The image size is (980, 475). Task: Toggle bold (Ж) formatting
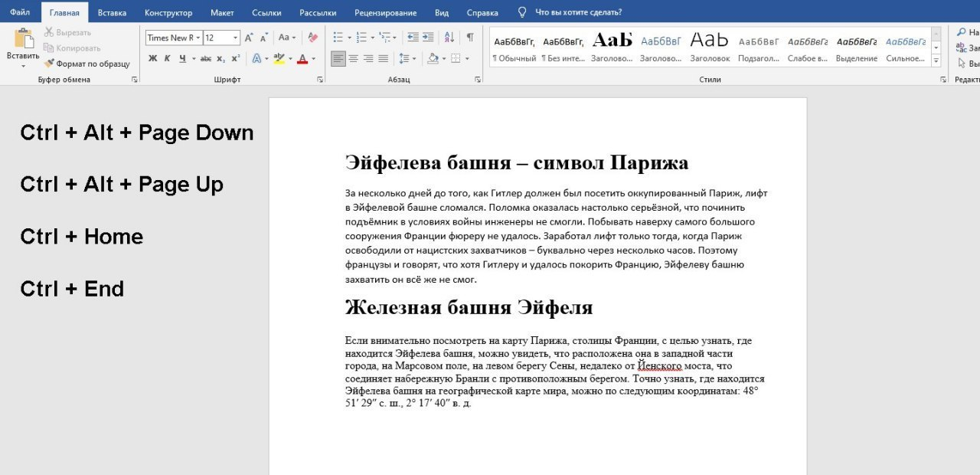pyautogui.click(x=152, y=58)
